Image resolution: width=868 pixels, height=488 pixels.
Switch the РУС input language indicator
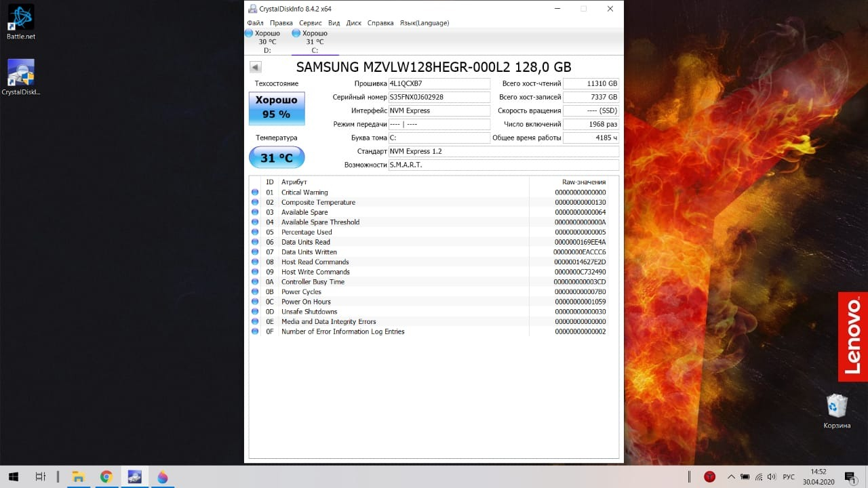[x=789, y=476]
